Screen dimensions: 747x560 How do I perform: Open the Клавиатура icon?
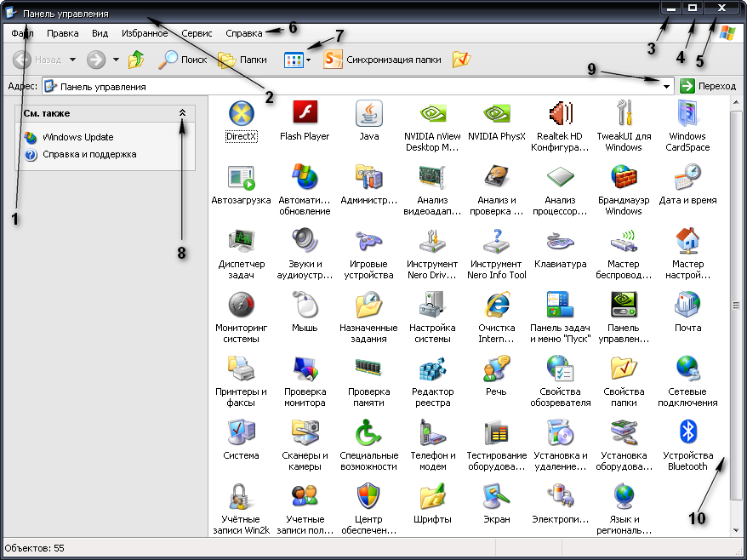pos(560,241)
